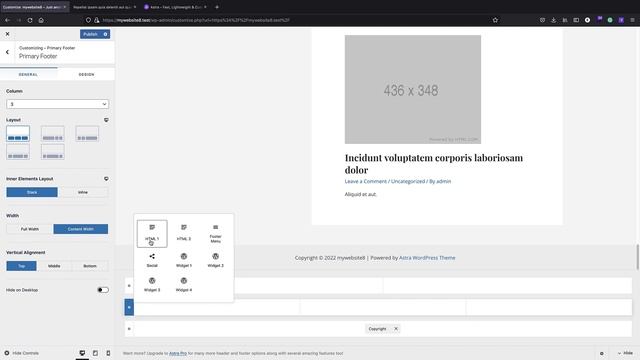Image resolution: width=640 pixels, height=360 pixels.
Task: Choose the three equal columns layout
Action: pyautogui.click(x=18, y=134)
